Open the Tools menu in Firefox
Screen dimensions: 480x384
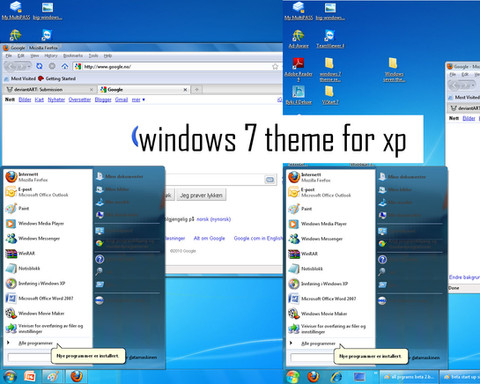click(93, 56)
